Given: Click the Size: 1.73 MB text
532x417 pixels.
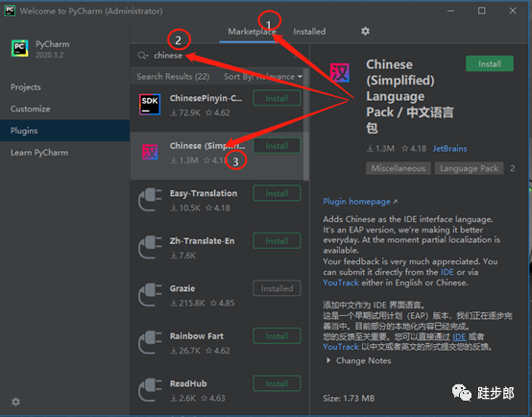Looking at the screenshot, I should (x=349, y=399).
